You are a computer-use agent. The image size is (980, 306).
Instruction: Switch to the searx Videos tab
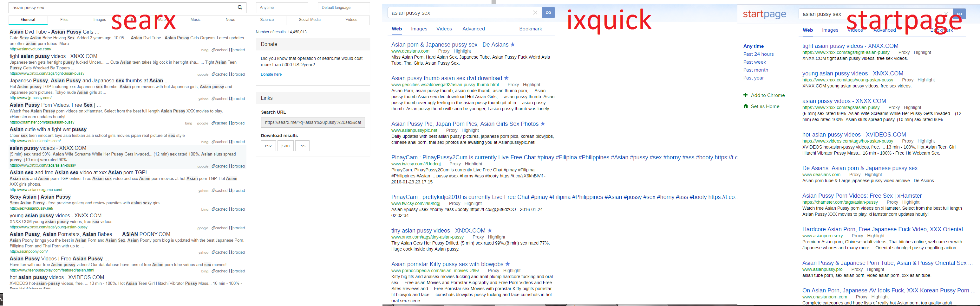point(351,20)
